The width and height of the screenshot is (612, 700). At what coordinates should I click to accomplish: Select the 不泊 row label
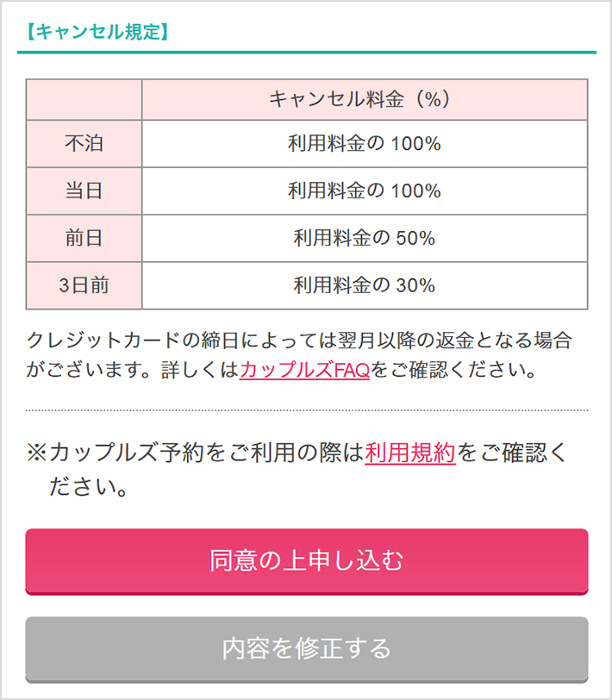[x=84, y=144]
